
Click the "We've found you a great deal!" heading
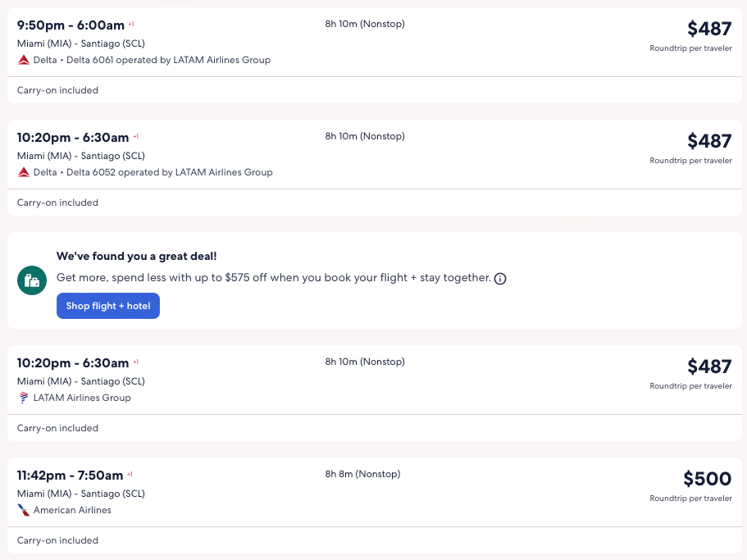coord(137,257)
